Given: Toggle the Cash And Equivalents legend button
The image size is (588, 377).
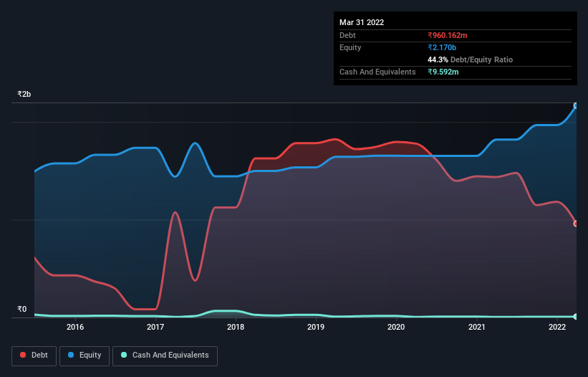Looking at the screenshot, I should point(165,355).
